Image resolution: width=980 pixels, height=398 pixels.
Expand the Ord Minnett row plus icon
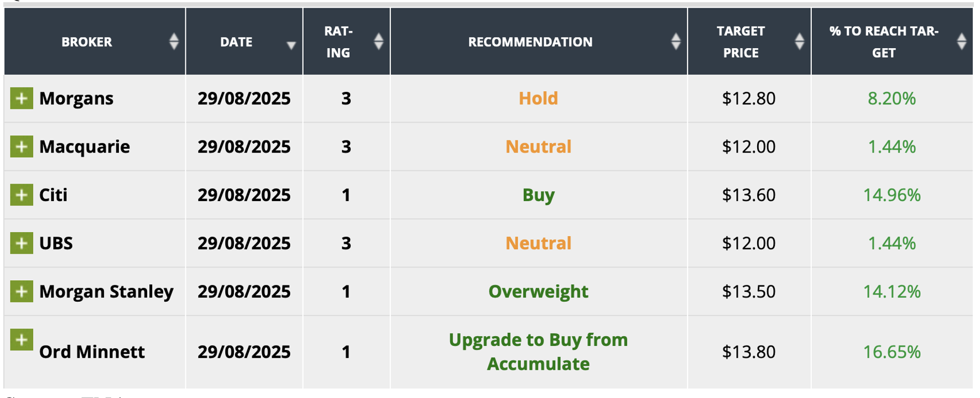(x=22, y=339)
